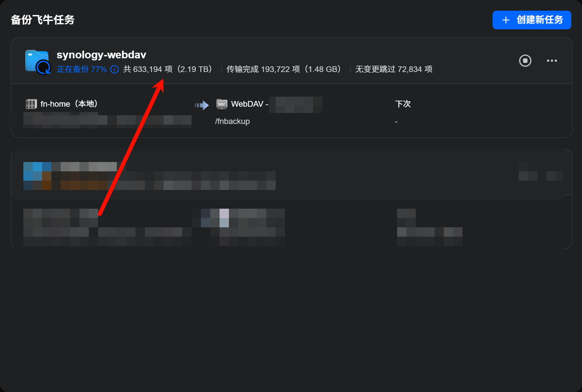This screenshot has width=582, height=392.
Task: Click the fn-home (本地) storage icon
Action: click(x=31, y=104)
